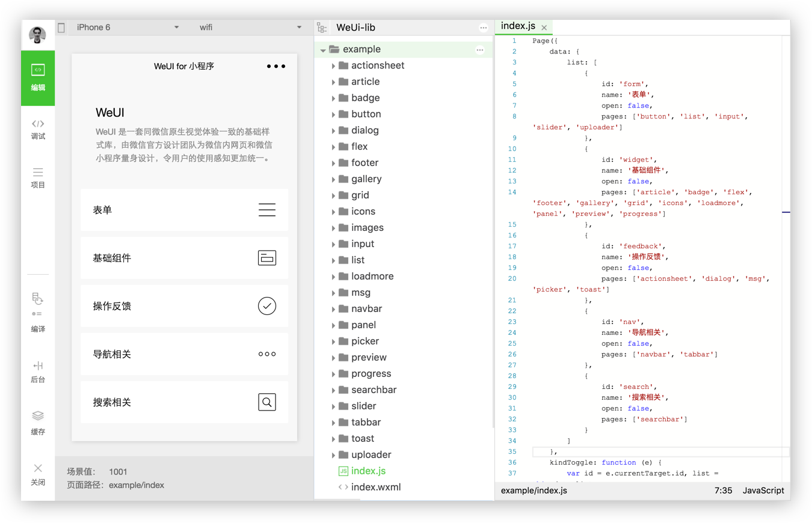Tap the 基础组件 list item
The height and width of the screenshot is (523, 812).
184,258
